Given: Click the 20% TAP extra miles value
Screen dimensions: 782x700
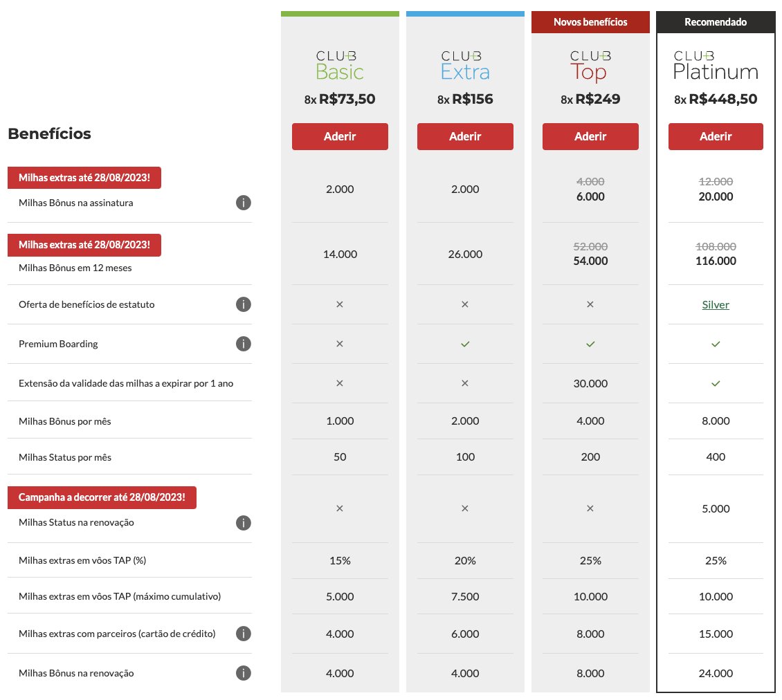Looking at the screenshot, I should pos(465,560).
